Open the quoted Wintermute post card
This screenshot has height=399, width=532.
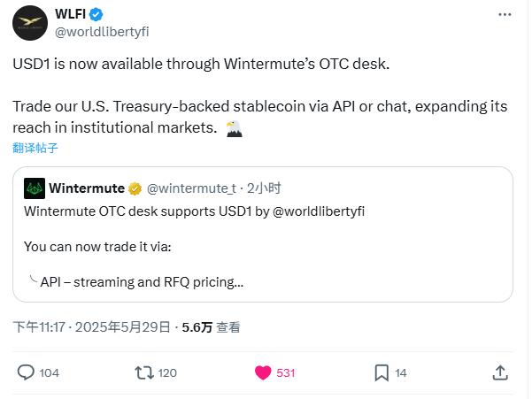coord(263,234)
